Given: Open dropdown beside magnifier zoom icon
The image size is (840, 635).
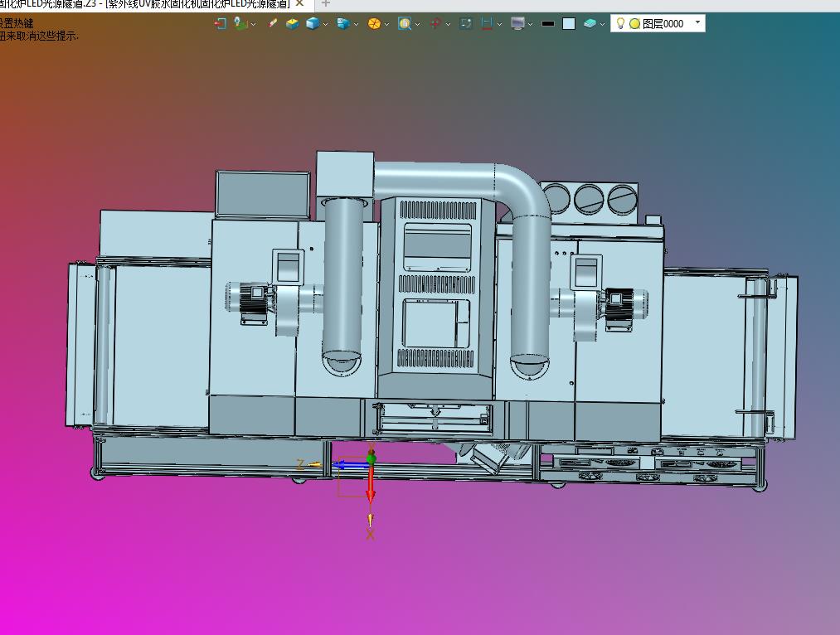Looking at the screenshot, I should pyautogui.click(x=417, y=24).
